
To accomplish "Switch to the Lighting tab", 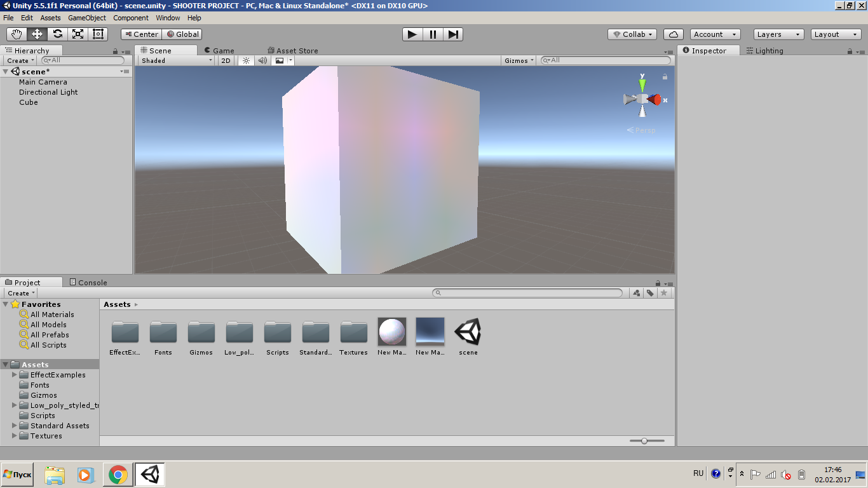I will click(x=764, y=51).
